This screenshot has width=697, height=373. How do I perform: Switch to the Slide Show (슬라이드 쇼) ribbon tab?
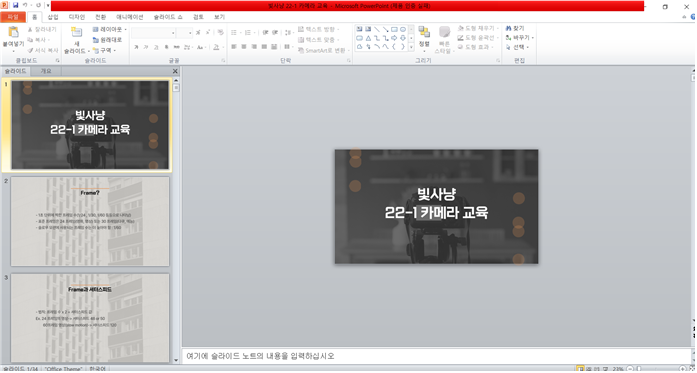pyautogui.click(x=168, y=17)
